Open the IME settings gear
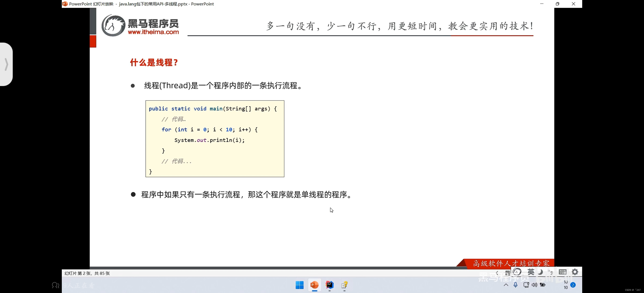The width and height of the screenshot is (644, 293). tap(575, 272)
